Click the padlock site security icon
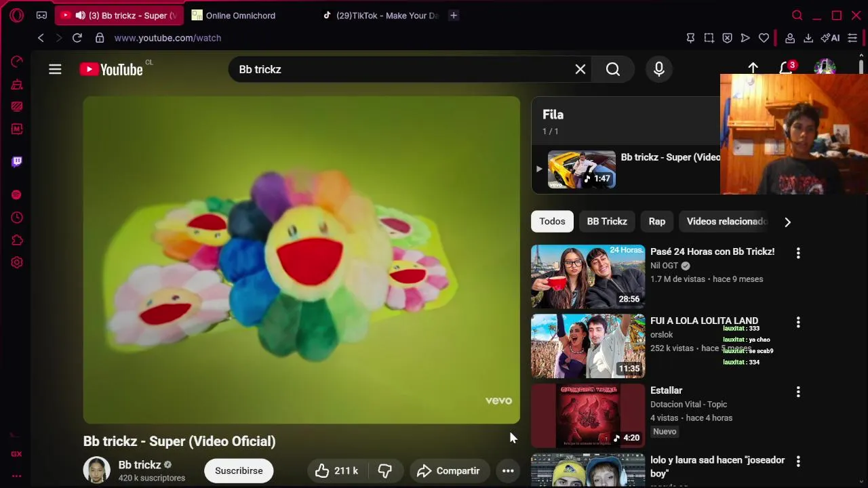 tap(100, 38)
